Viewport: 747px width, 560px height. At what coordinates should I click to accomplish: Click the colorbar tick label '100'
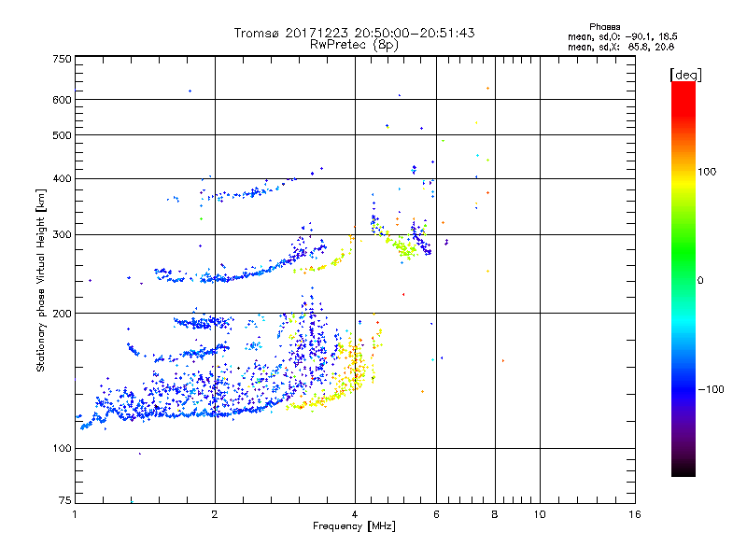[x=707, y=172]
